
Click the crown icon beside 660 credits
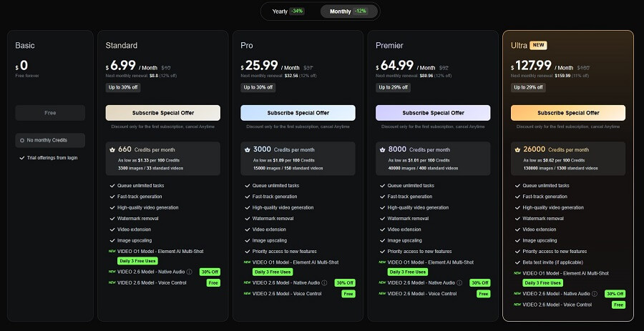111,149
